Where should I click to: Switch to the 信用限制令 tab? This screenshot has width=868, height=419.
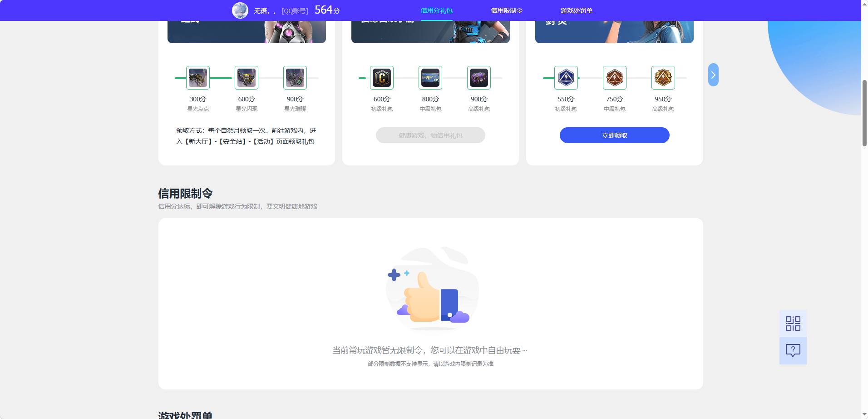click(x=507, y=10)
